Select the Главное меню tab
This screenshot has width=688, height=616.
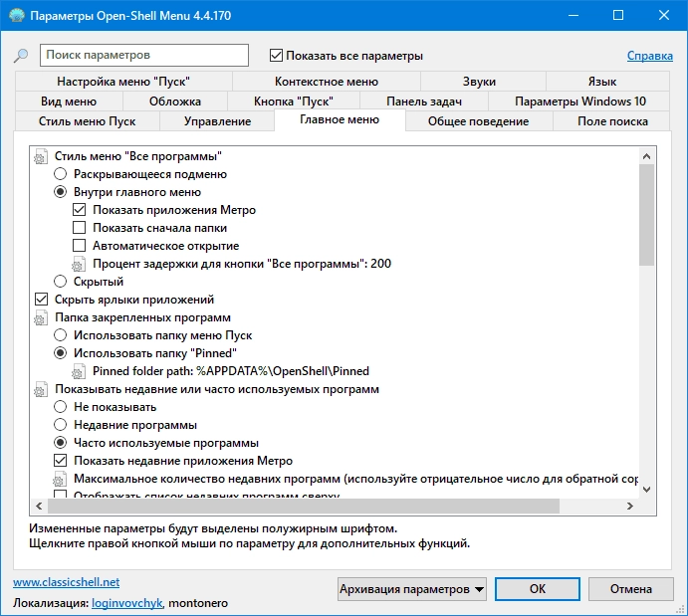coord(340,119)
